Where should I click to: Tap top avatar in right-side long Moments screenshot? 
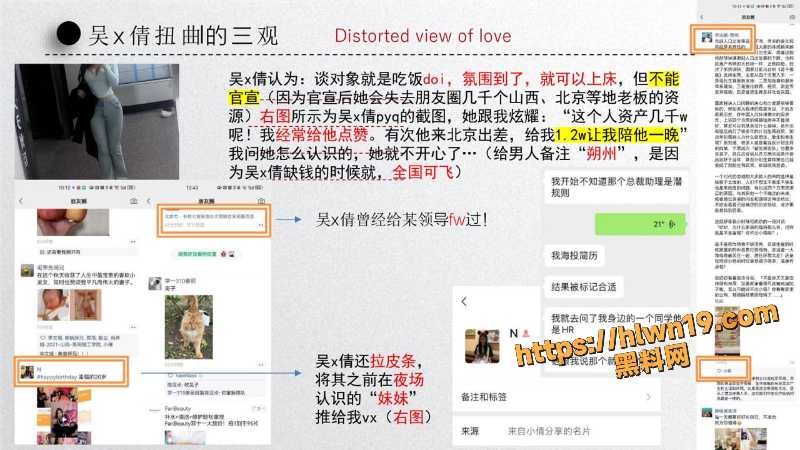(707, 37)
